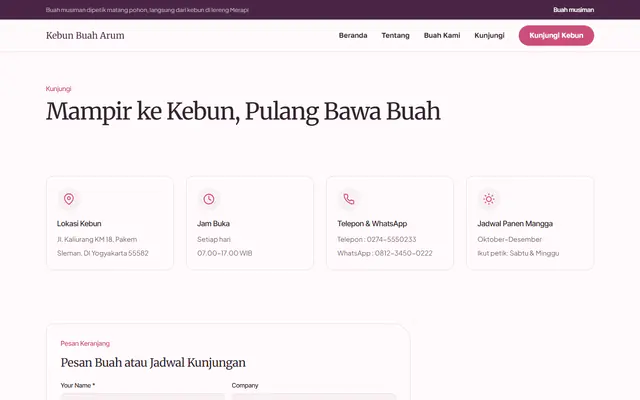640x400 pixels.
Task: Click the phone icon in Telepon & WhatsApp card
Action: (349, 199)
